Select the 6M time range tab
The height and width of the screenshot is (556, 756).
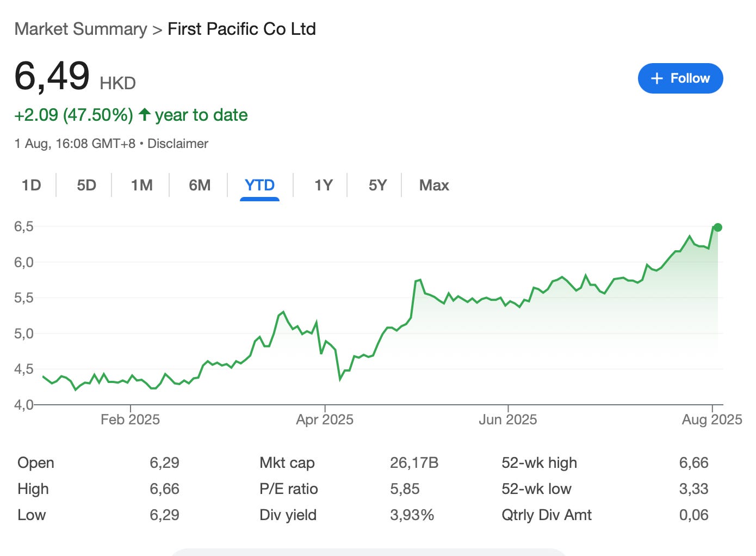pyautogui.click(x=200, y=186)
